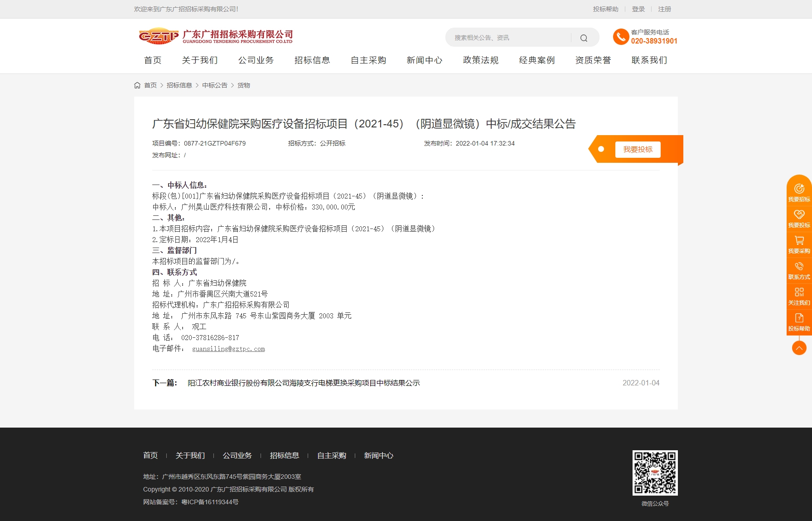Image resolution: width=812 pixels, height=521 pixels.
Task: Open next article 阳江农村商业银行 link
Action: pyautogui.click(x=304, y=383)
